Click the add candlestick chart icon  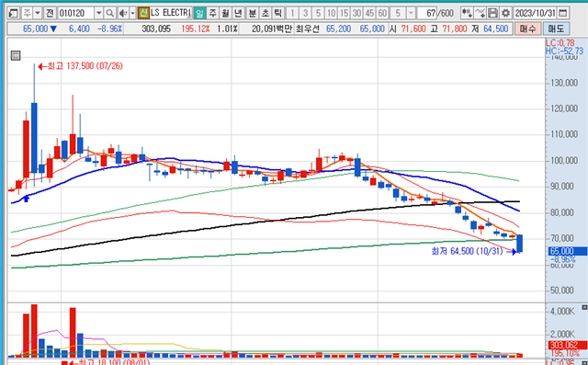(x=467, y=14)
